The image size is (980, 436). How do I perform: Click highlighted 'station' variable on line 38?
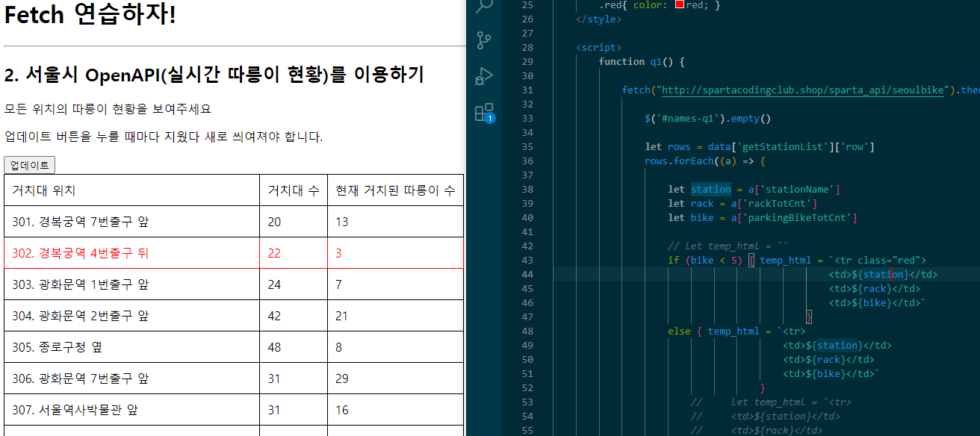click(x=711, y=190)
